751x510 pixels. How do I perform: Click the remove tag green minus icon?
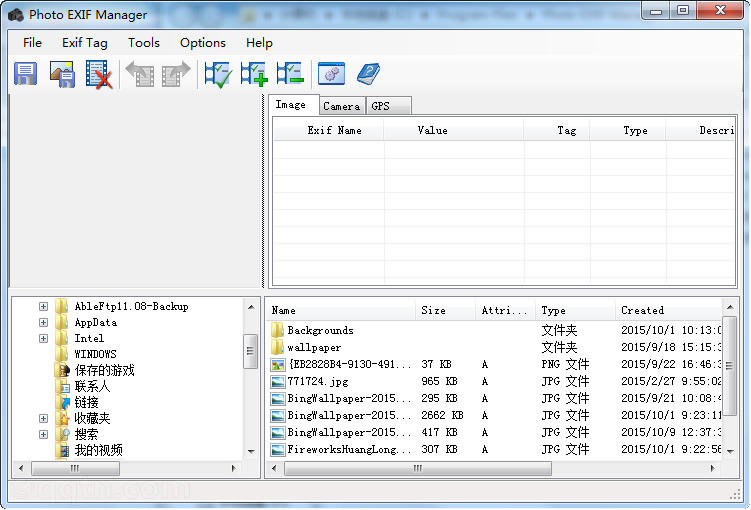pyautogui.click(x=290, y=73)
